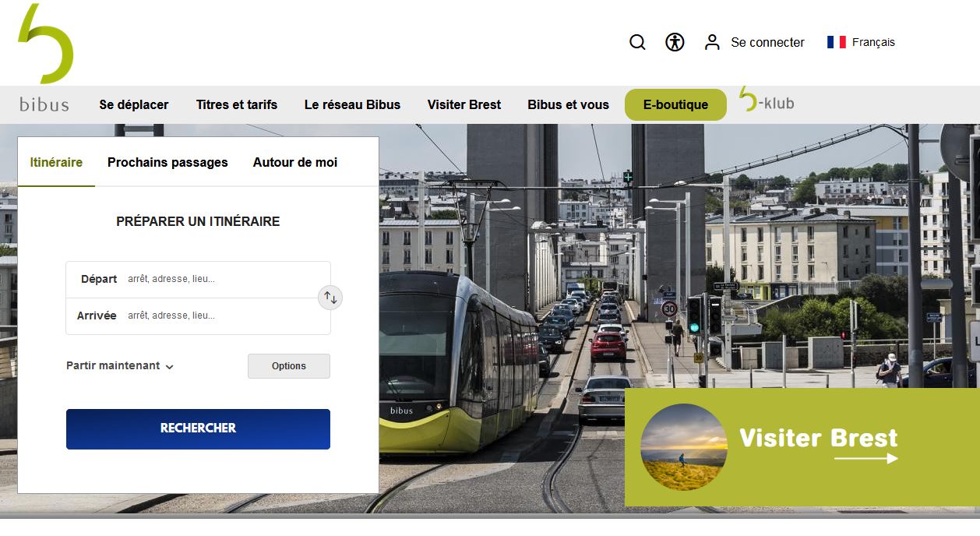
Task: Click the RECHERCHER button
Action: [198, 429]
